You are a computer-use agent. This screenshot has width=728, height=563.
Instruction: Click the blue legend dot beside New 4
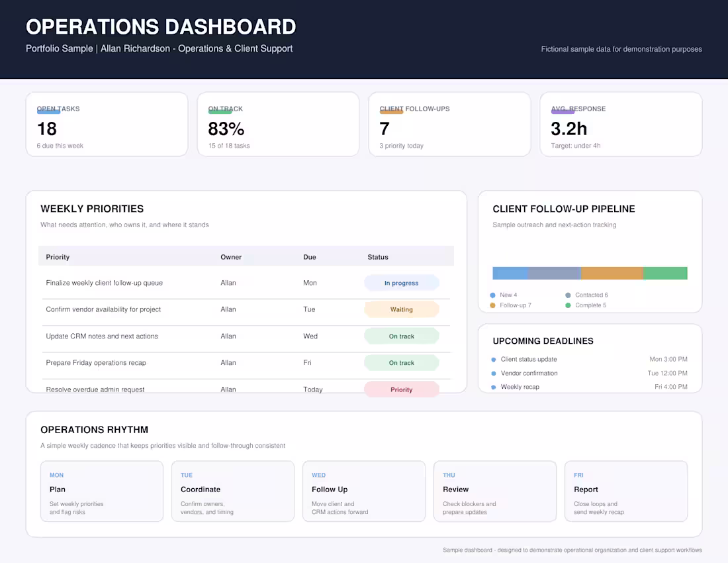[492, 295]
